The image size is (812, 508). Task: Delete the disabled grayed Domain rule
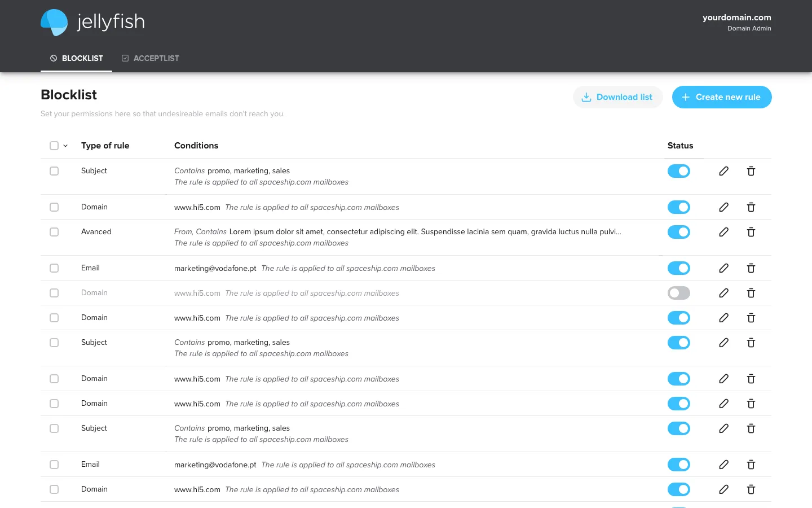(x=751, y=293)
